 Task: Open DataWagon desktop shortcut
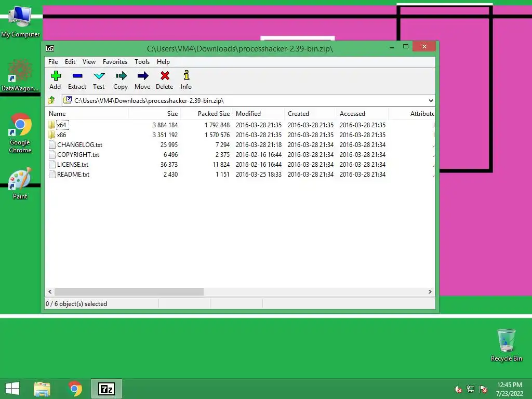(20, 75)
